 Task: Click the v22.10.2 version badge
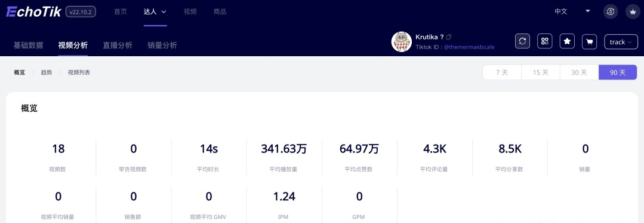click(81, 12)
